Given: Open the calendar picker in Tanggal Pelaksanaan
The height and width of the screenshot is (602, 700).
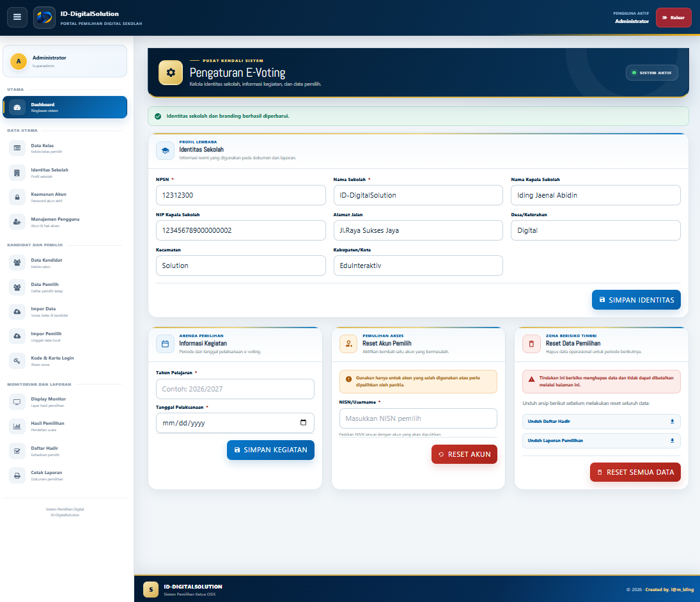Looking at the screenshot, I should pos(303,423).
